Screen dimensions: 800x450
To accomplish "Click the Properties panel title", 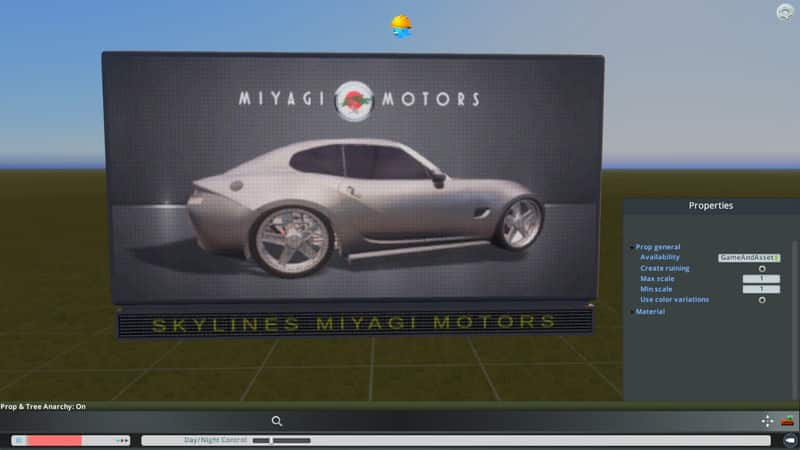I will [x=710, y=206].
